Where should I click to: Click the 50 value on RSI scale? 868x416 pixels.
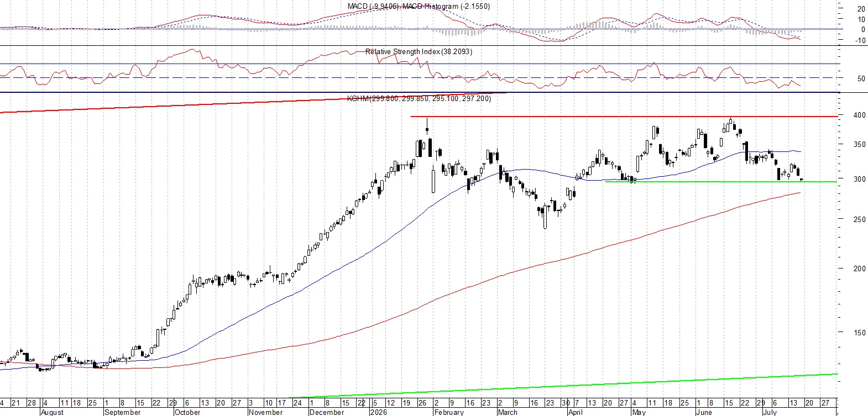point(861,78)
